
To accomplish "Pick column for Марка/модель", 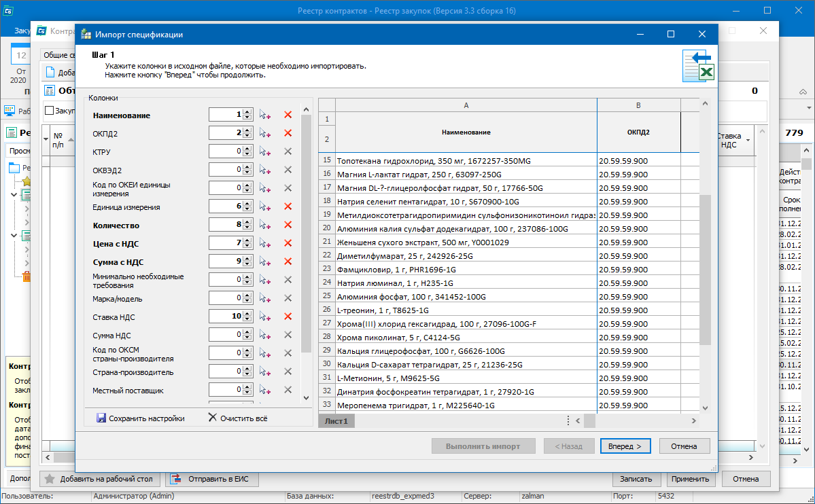I will [265, 298].
